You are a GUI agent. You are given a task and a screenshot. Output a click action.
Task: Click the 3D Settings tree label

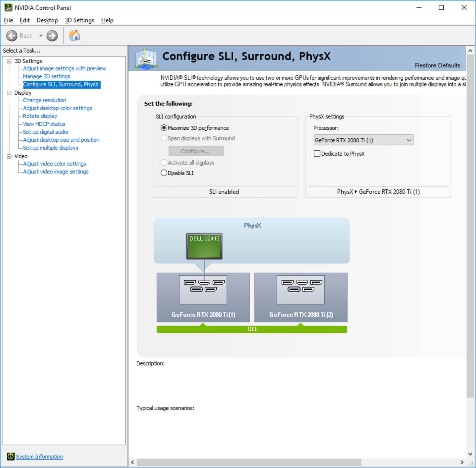(28, 61)
